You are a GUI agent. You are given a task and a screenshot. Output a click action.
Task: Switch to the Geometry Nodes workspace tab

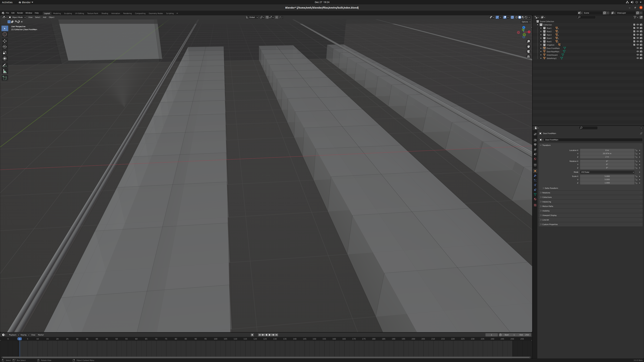(x=156, y=13)
